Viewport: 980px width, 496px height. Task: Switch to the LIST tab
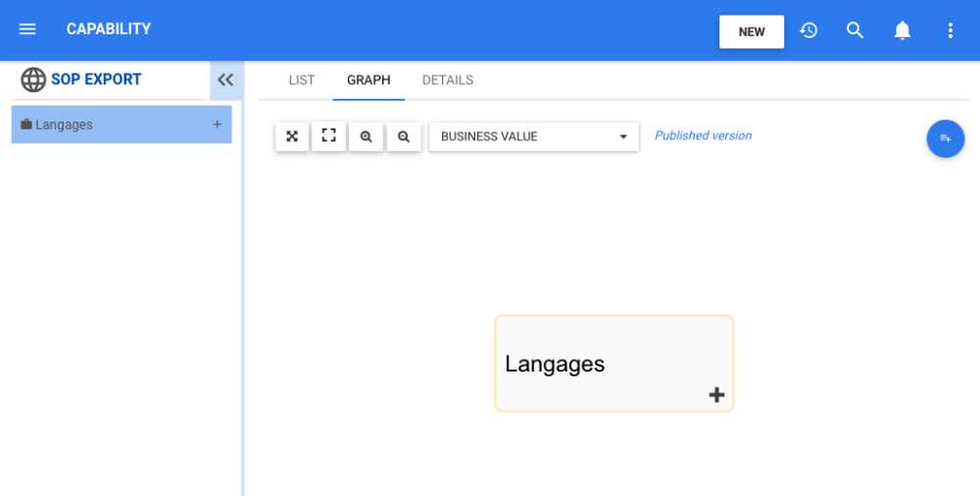tap(302, 80)
